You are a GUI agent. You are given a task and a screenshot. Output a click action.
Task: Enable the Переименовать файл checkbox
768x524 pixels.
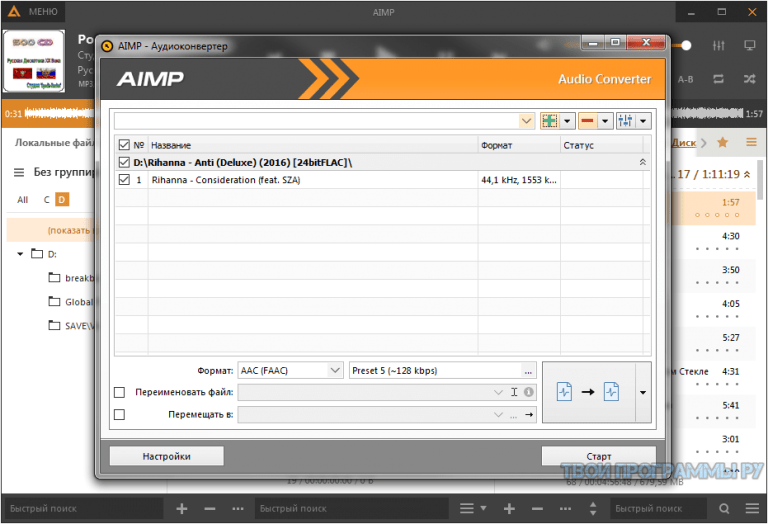119,392
